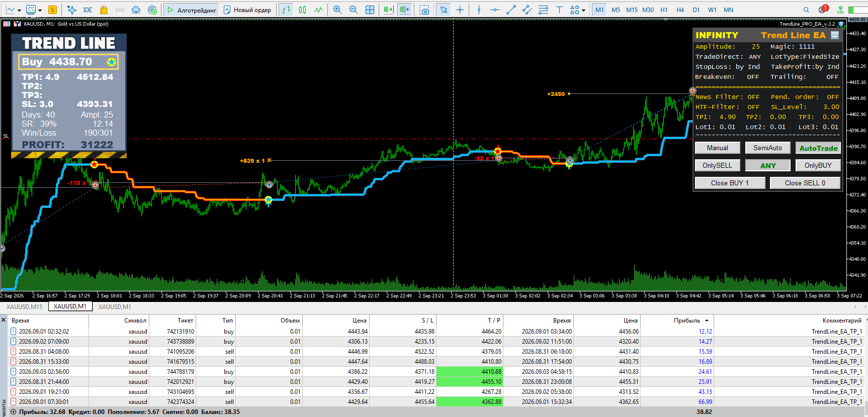The height and width of the screenshot is (417, 868).
Task: Draw a trendline with the line tool
Action: point(511,10)
